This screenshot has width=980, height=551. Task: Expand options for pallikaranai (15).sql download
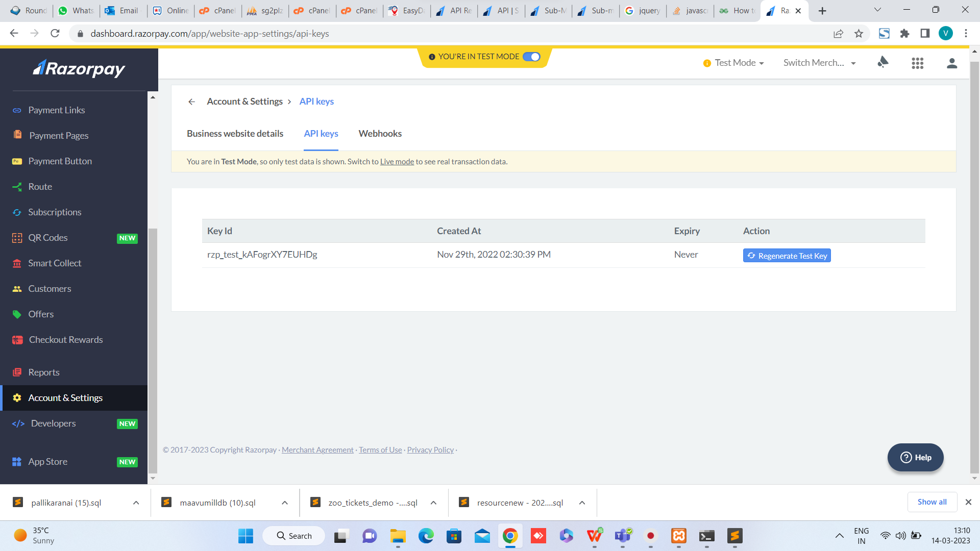136,503
